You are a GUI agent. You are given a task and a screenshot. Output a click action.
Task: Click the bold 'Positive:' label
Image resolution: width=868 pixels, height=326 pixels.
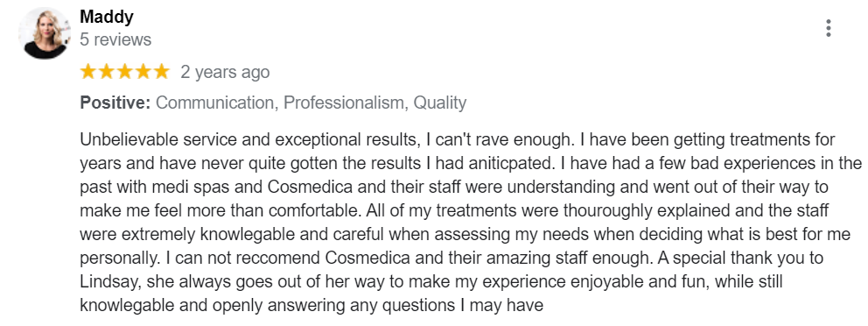[115, 103]
